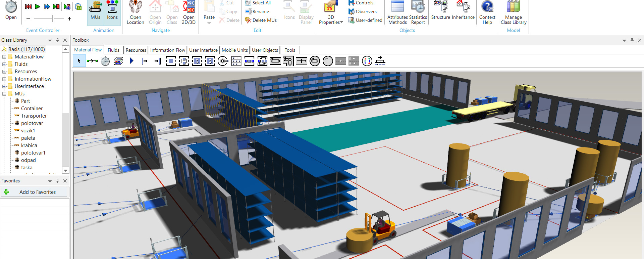This screenshot has width=644, height=259.
Task: Open 3D Properties dropdown
Action: pos(341,22)
